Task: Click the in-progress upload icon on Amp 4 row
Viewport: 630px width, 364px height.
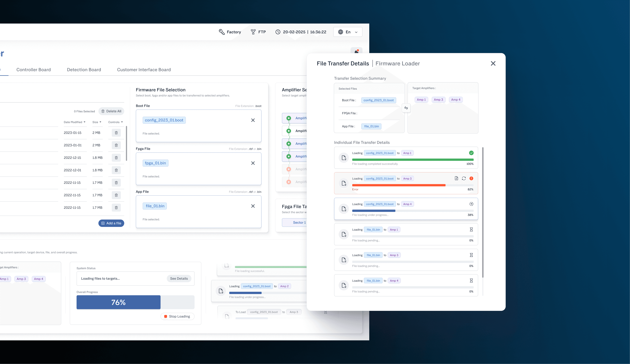Action: click(471, 204)
